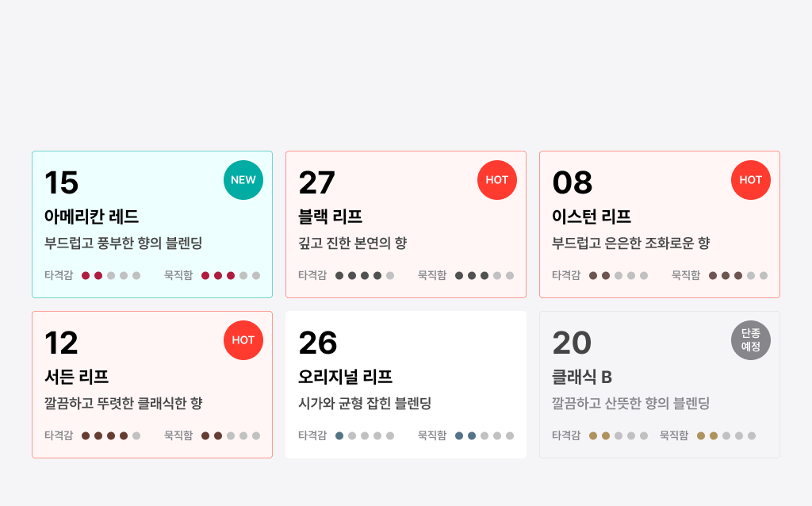
Task: Click product number 26
Action: tap(318, 343)
